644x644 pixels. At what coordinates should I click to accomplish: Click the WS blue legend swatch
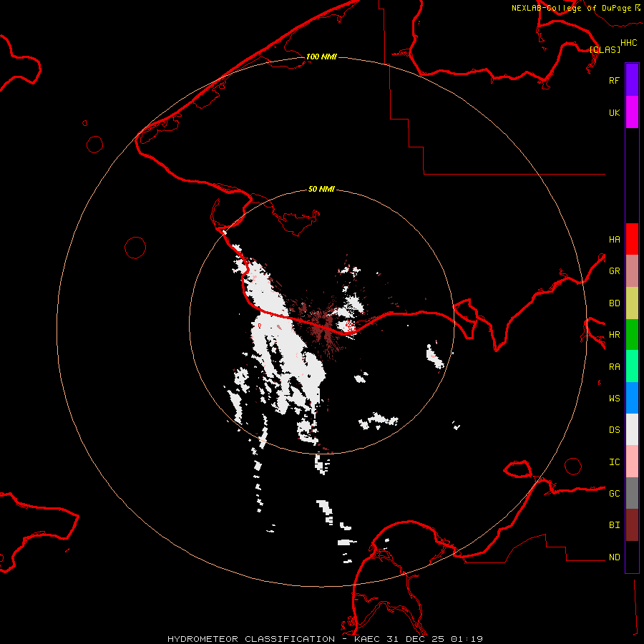(632, 398)
